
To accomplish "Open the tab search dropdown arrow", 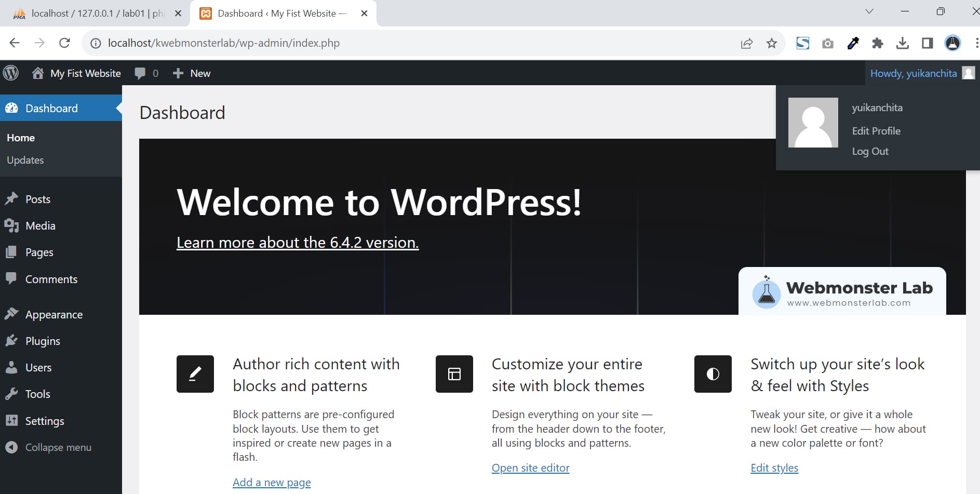I will click(869, 11).
